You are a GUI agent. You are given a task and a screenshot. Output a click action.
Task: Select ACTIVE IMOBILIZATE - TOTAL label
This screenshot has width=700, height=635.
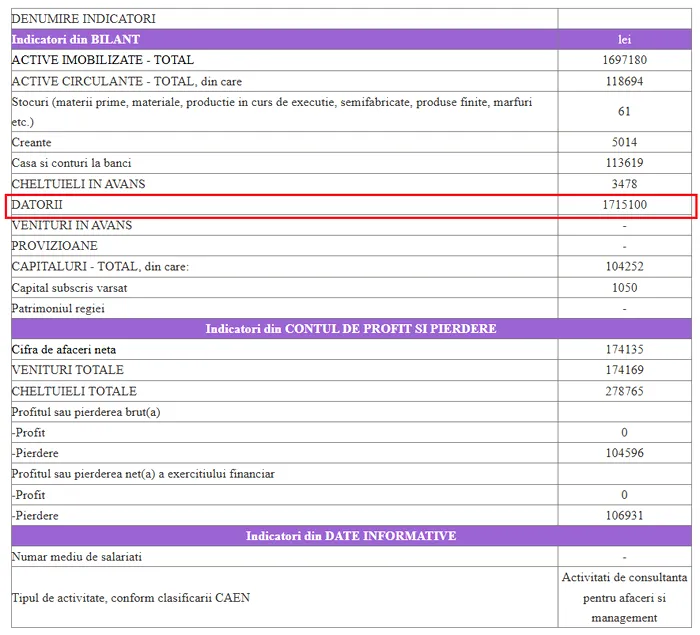tap(102, 60)
